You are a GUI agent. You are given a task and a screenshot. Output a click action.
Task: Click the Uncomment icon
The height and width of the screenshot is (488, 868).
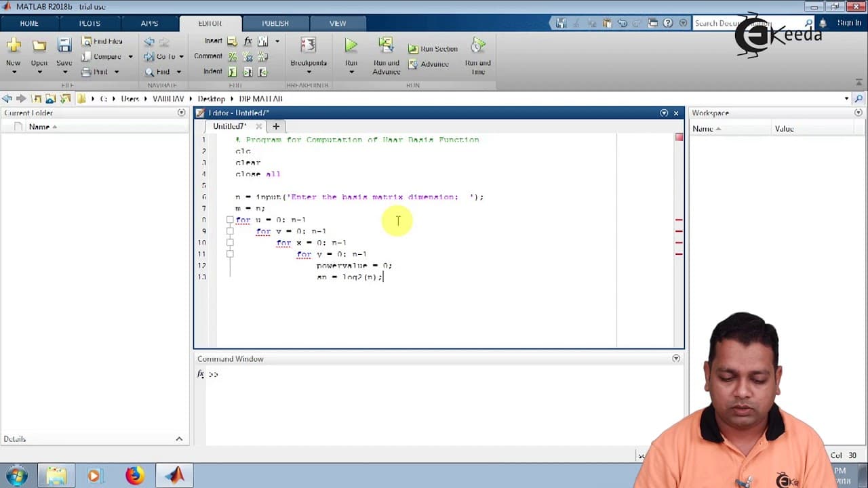(248, 57)
